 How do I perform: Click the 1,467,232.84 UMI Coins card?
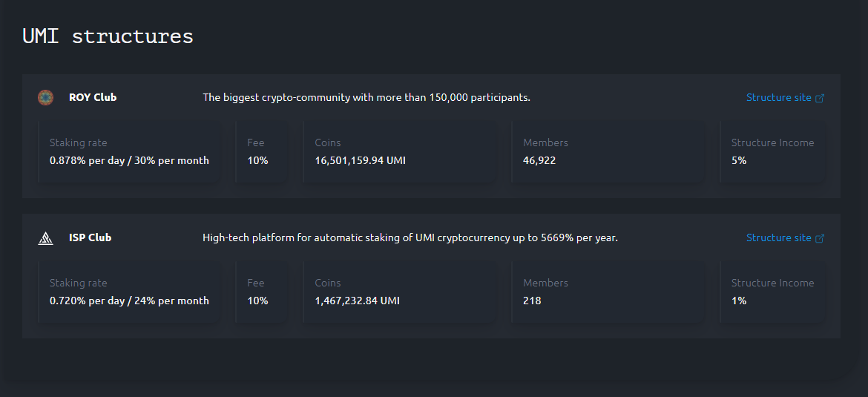(x=399, y=292)
